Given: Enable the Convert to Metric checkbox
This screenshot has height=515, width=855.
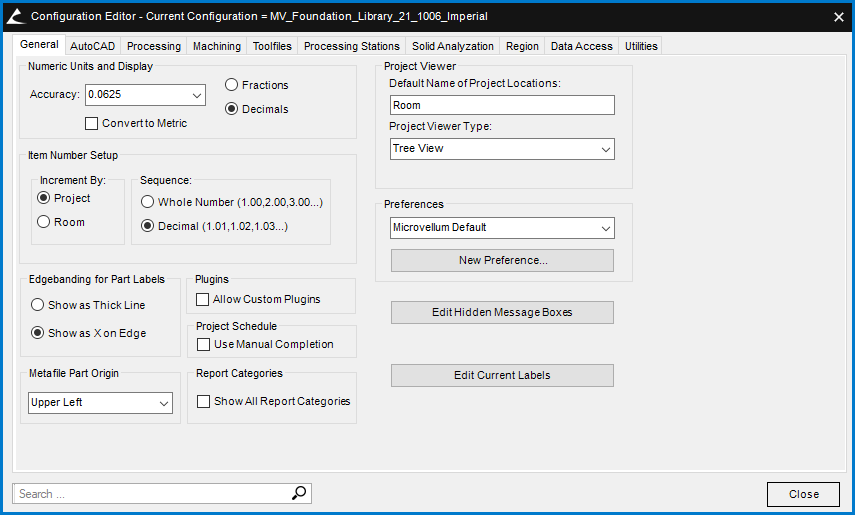Looking at the screenshot, I should click(93, 123).
